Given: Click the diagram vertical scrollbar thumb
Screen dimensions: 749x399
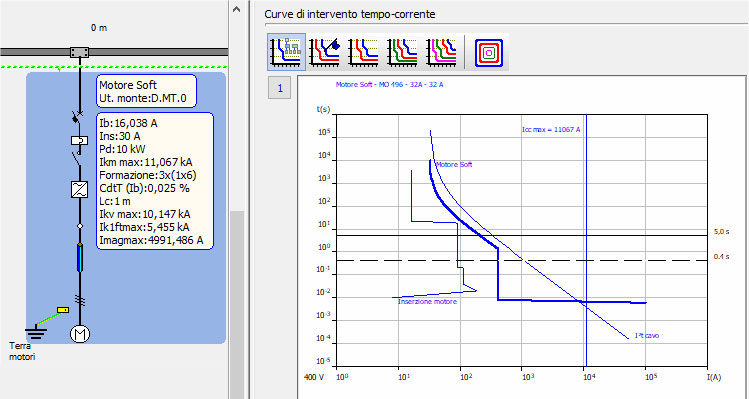Looking at the screenshot, I should click(236, 304).
